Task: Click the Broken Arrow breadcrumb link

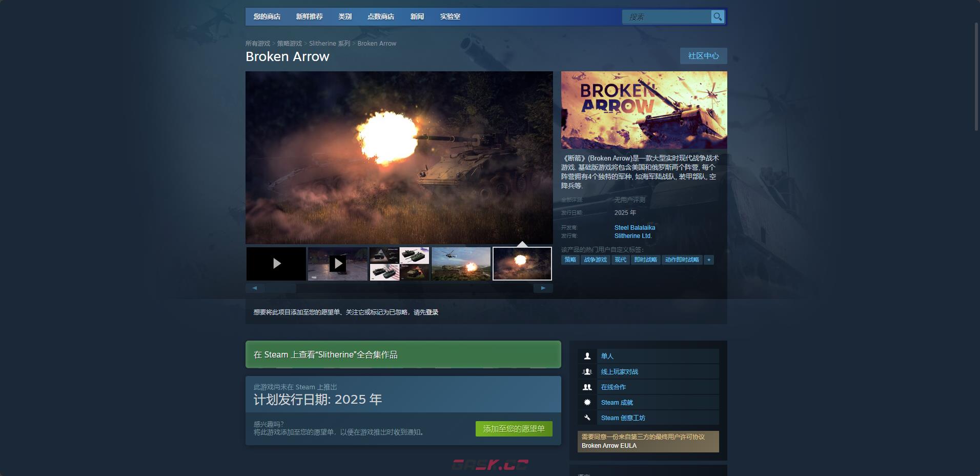Action: (377, 44)
